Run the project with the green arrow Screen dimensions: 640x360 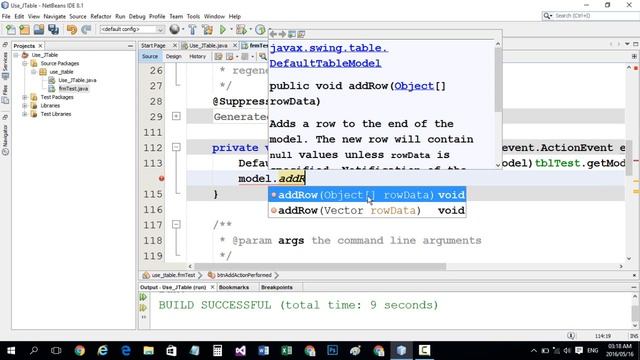tap(222, 29)
